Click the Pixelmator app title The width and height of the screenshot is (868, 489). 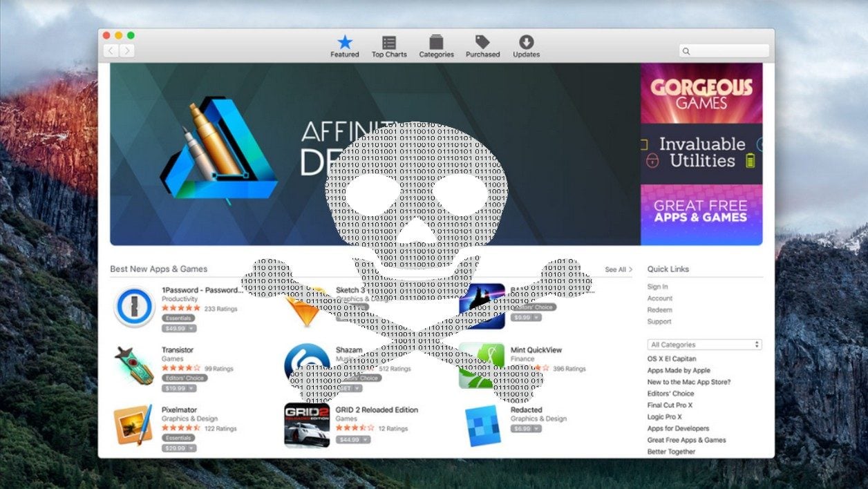coord(179,410)
